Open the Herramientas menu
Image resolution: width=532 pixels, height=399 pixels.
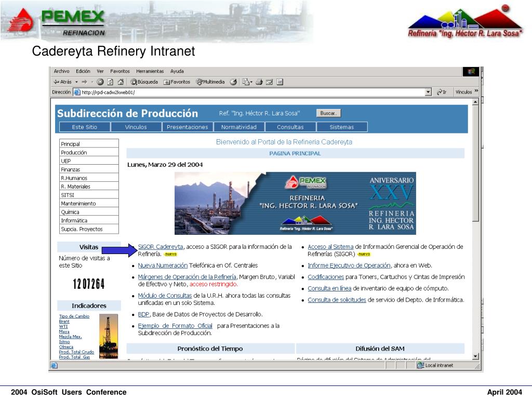pos(150,71)
